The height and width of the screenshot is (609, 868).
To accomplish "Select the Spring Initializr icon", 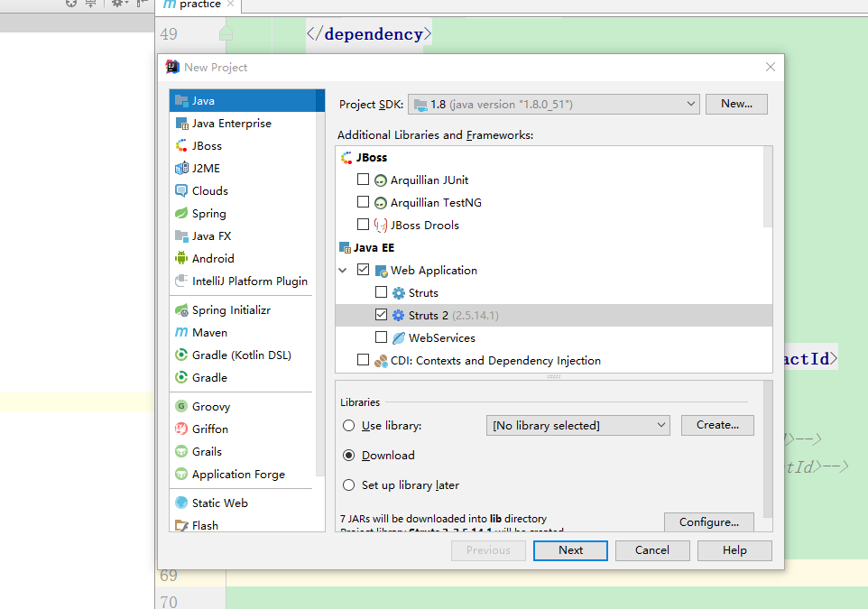I will (x=181, y=310).
